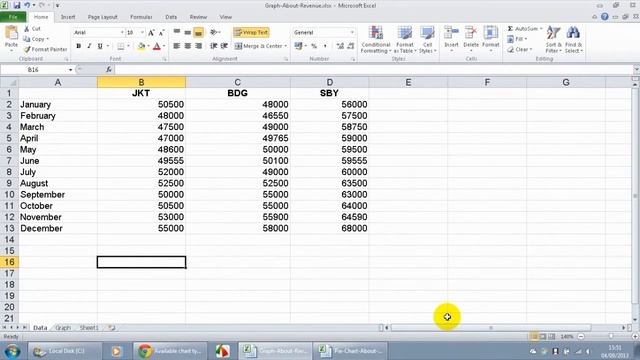Click the blue Help question mark

coord(604,17)
